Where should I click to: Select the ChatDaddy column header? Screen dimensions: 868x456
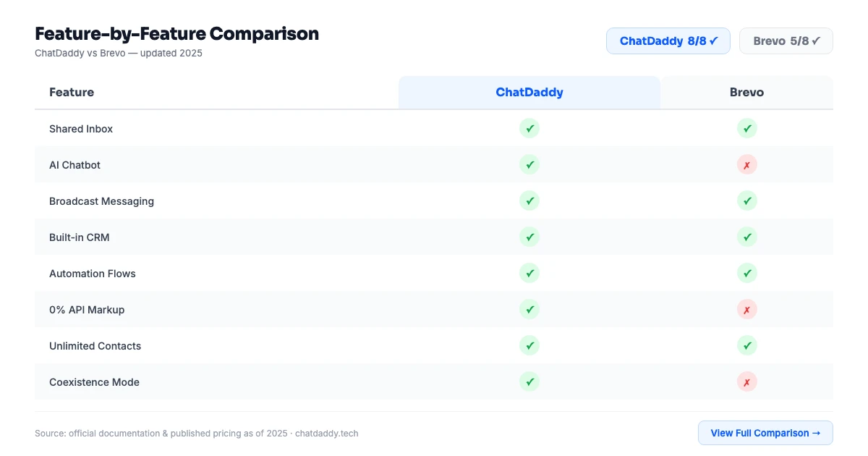tap(529, 92)
